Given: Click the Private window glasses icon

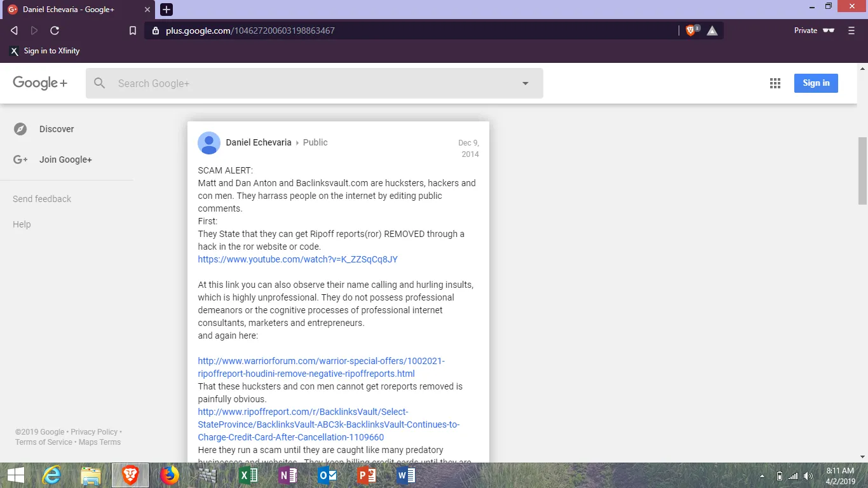Looking at the screenshot, I should tap(828, 30).
